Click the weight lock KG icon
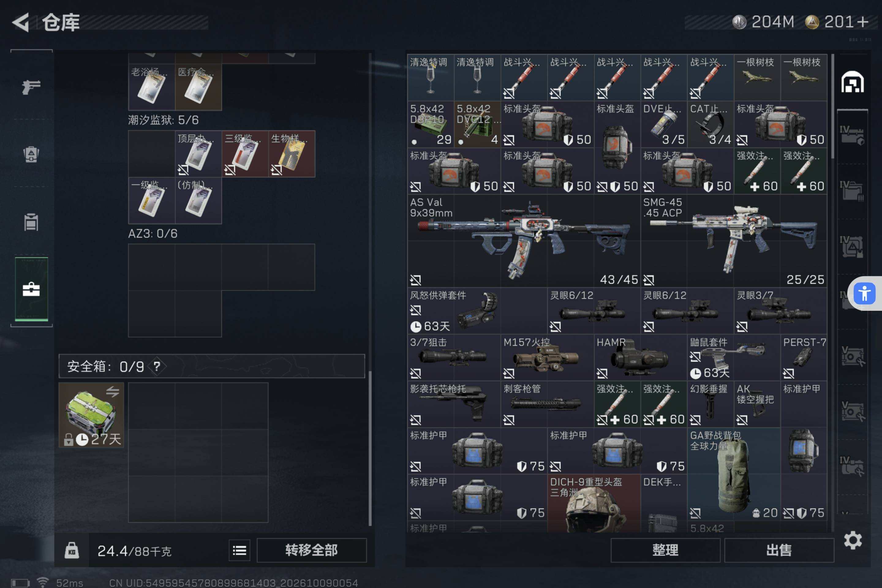Image resolution: width=882 pixels, height=588 pixels. click(x=72, y=550)
